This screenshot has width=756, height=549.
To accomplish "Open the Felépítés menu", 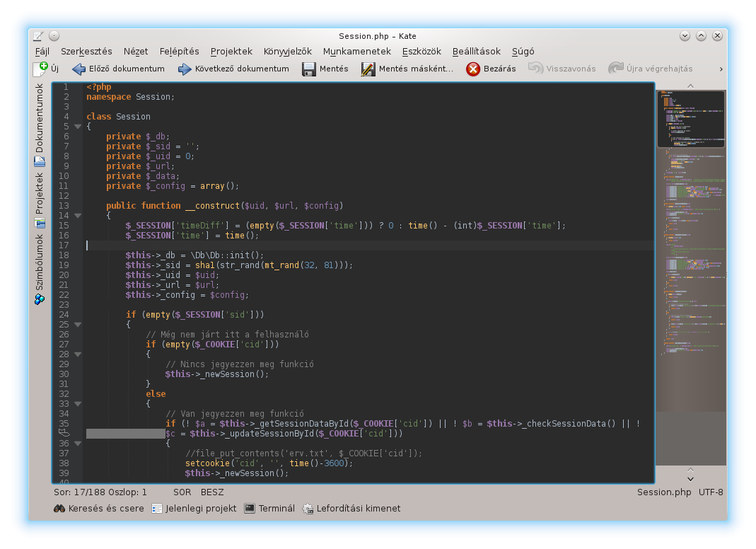I will click(179, 51).
